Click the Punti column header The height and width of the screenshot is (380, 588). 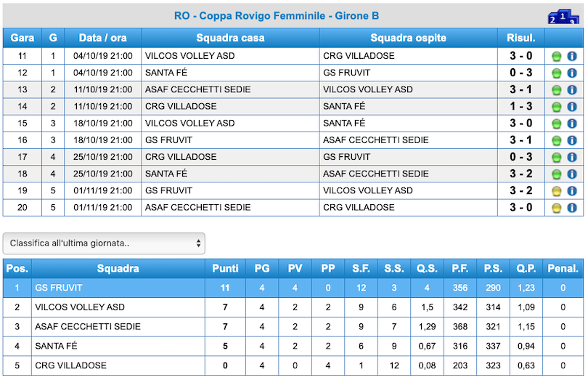(225, 269)
